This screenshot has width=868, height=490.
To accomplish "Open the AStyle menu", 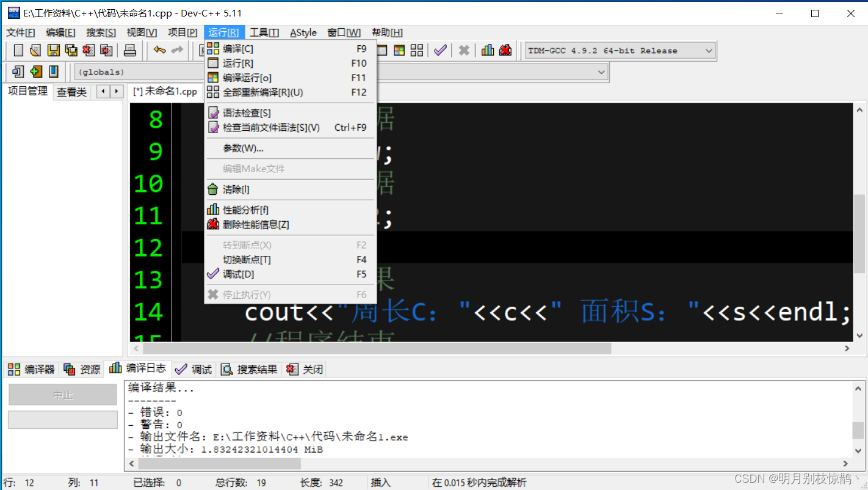I will click(303, 32).
